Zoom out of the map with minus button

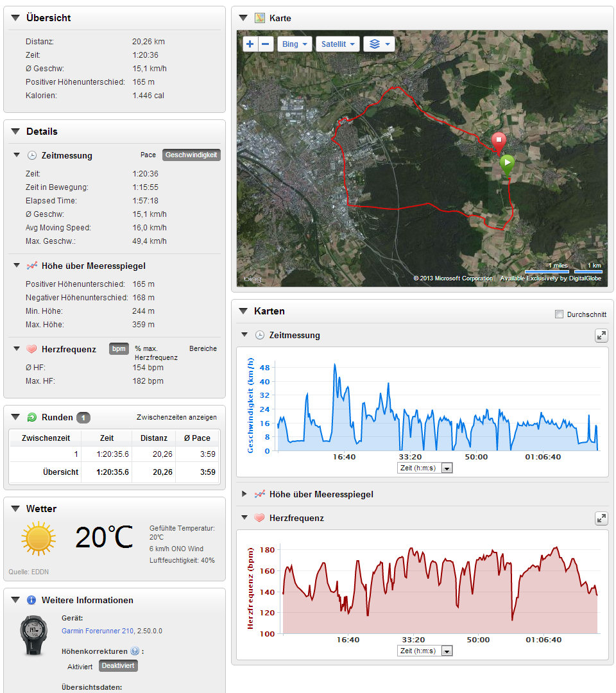266,44
